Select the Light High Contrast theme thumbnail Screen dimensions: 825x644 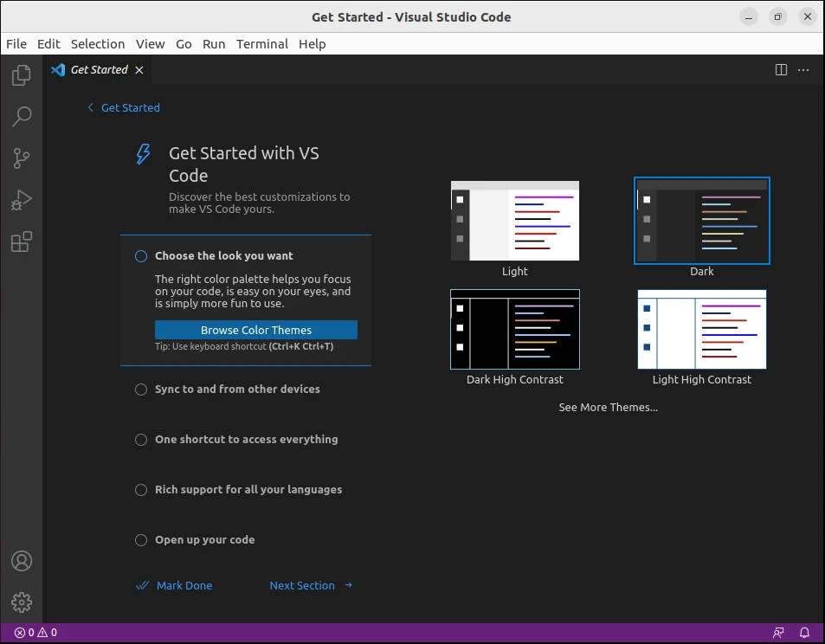(x=701, y=329)
